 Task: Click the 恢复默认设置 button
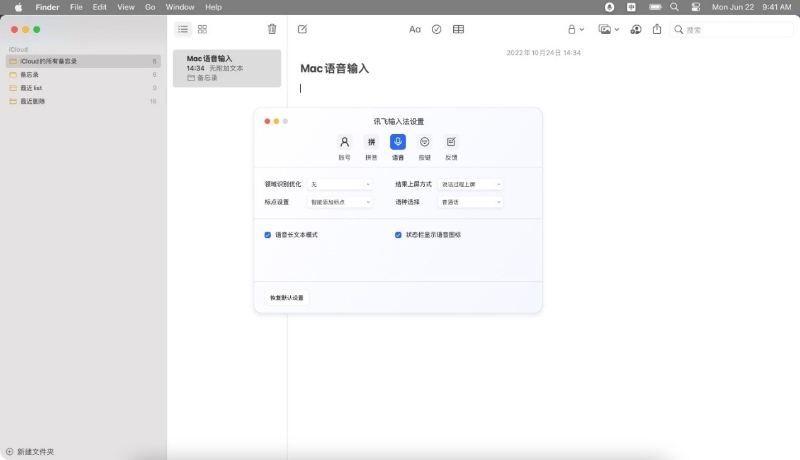coord(287,298)
